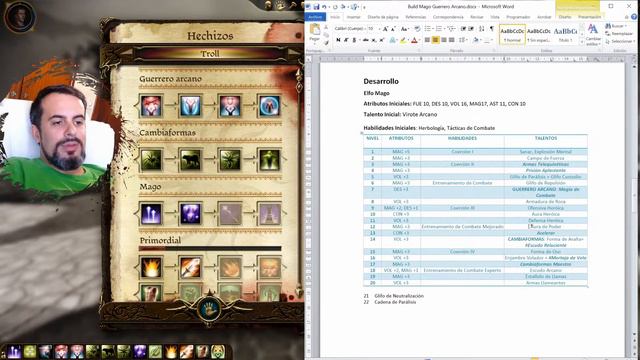This screenshot has height=360, width=640.
Task: Apply the red font color in Word
Action: click(414, 40)
